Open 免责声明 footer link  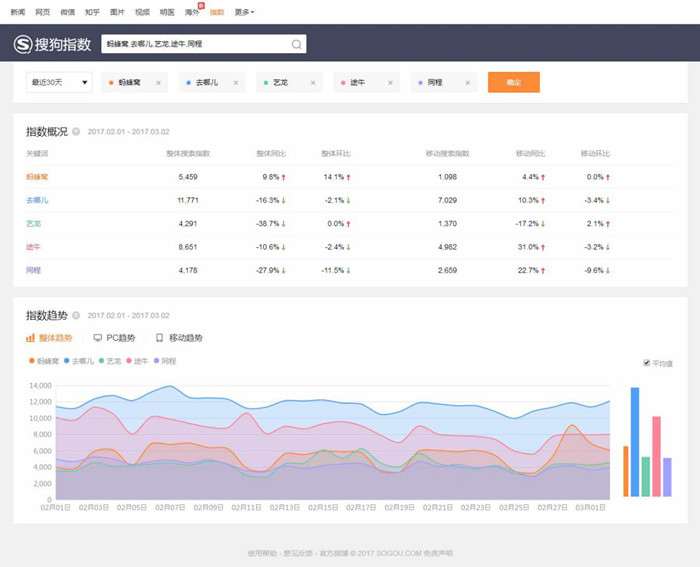point(438,554)
